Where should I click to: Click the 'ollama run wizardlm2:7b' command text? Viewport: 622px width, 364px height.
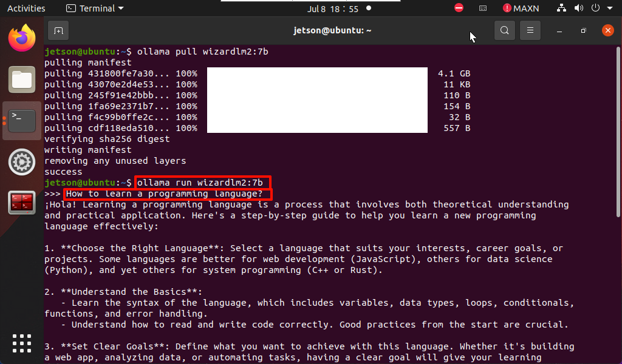tap(200, 183)
